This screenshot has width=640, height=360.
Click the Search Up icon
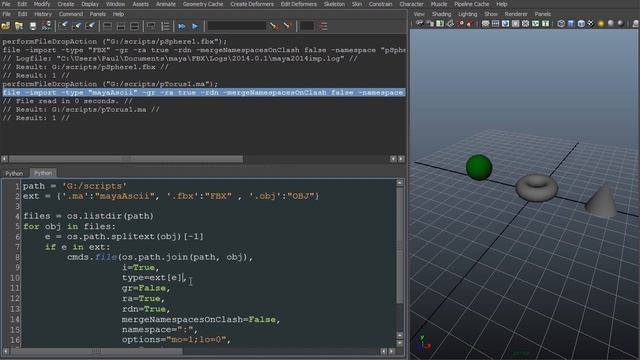[x=287, y=26]
